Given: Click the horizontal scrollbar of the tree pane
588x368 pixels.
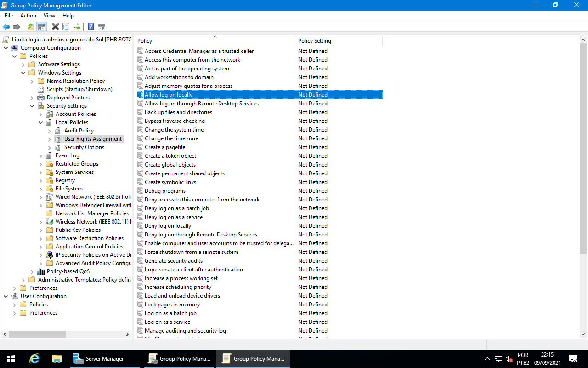Looking at the screenshot, I should click(37, 334).
